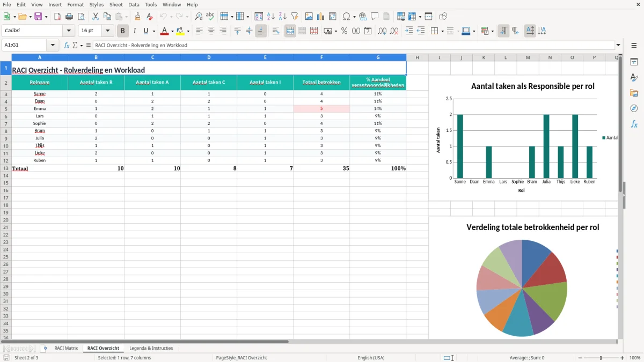Screen dimensions: 644x362
Task: Switch to the RACI Matrix sheet tab
Action: [x=66, y=348]
